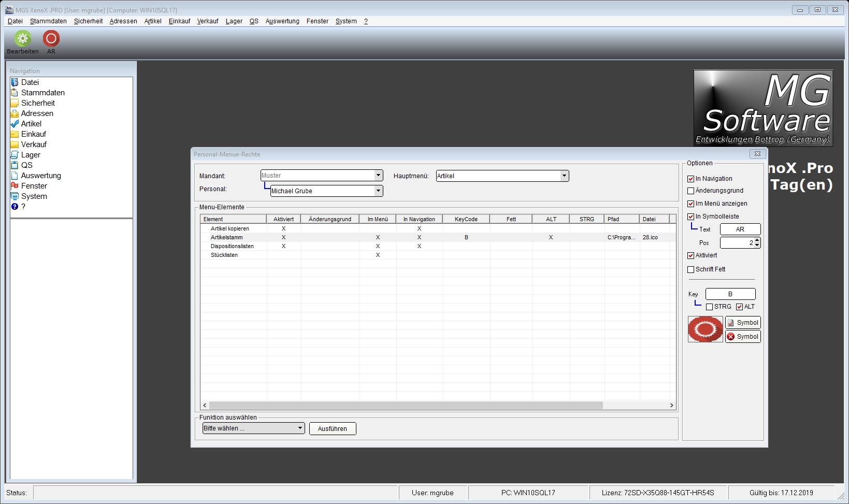Select the Datei icon in navigation

[x=15, y=82]
